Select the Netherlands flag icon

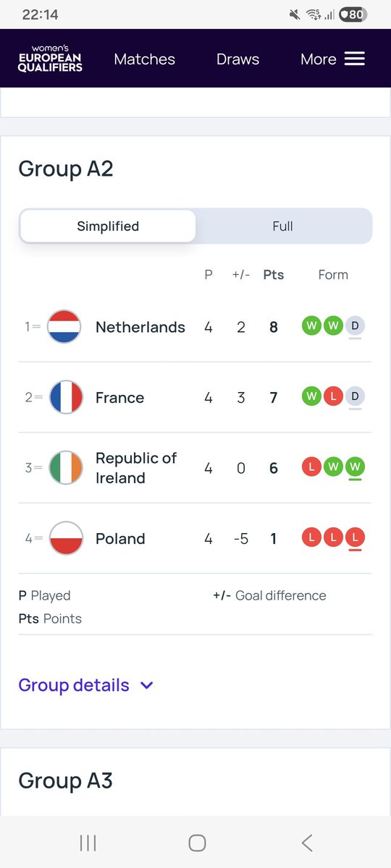coord(66,327)
